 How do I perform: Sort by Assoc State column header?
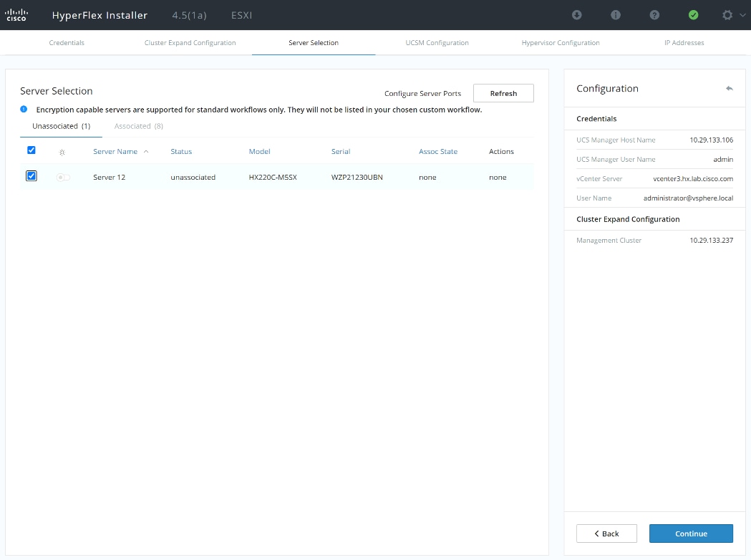click(x=437, y=151)
